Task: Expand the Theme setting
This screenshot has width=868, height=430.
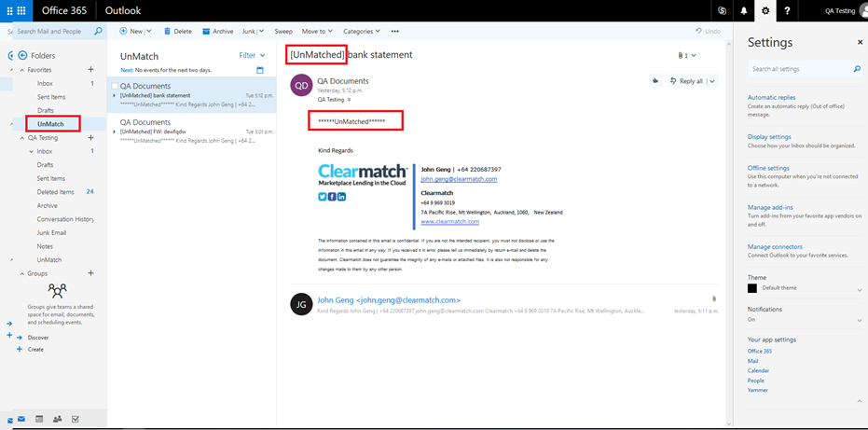Action: 860,289
